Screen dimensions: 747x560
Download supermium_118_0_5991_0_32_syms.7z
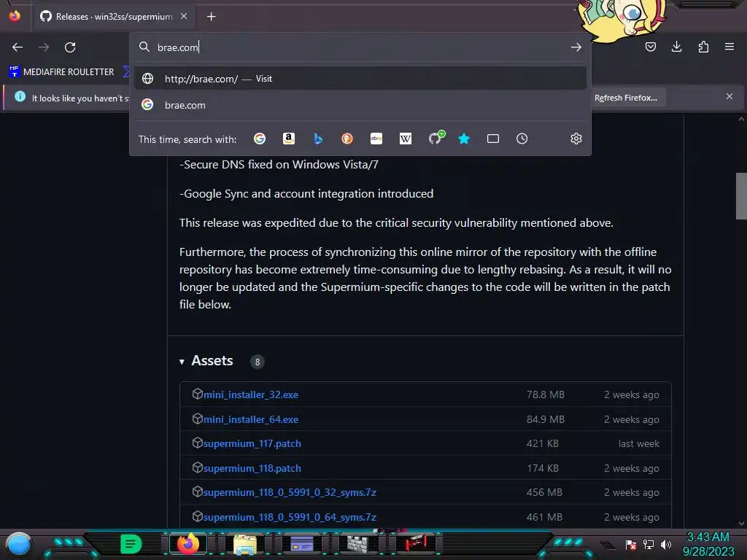(290, 492)
